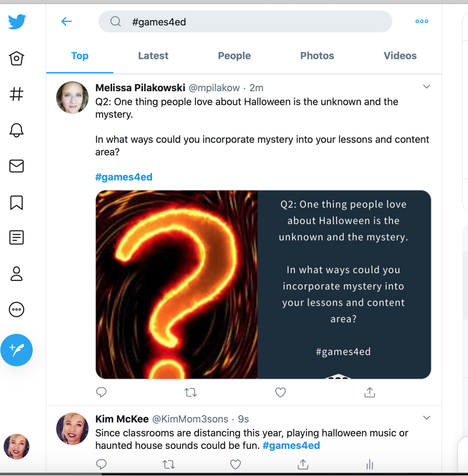Image resolution: width=468 pixels, height=476 pixels.
Task: Expand options chevron on Melissa's tweet
Action: [x=426, y=86]
